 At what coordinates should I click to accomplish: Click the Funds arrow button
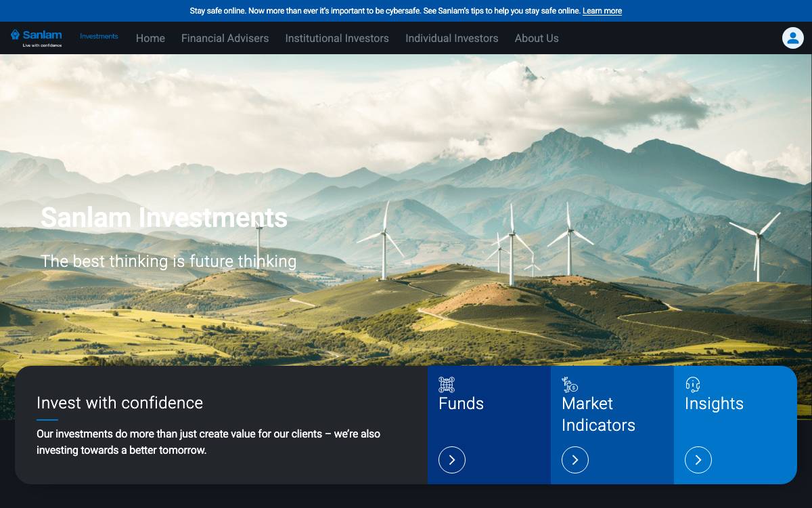click(x=452, y=460)
